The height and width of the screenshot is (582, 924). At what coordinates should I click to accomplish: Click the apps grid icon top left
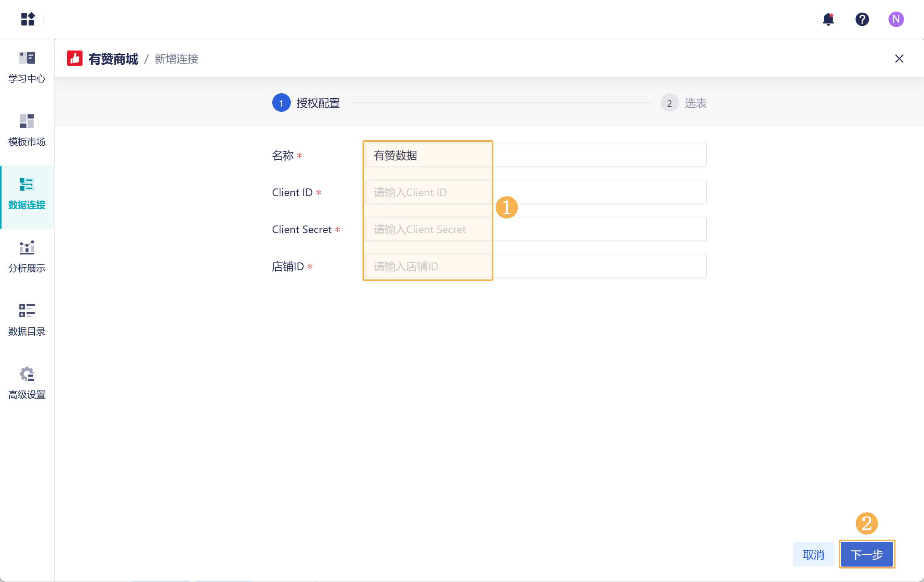[x=28, y=19]
